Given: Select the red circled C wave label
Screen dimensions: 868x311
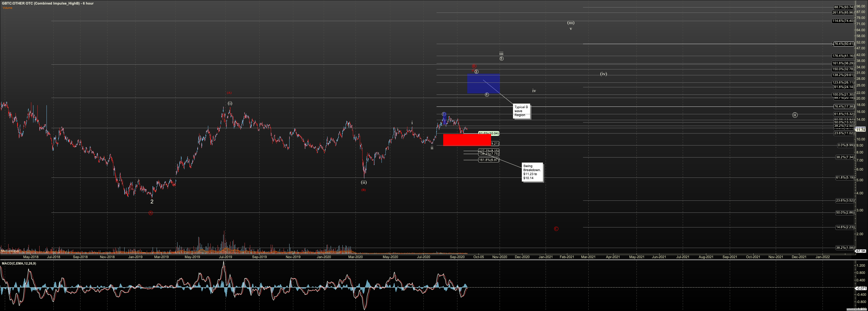Looking at the screenshot, I should pyautogui.click(x=556, y=229).
